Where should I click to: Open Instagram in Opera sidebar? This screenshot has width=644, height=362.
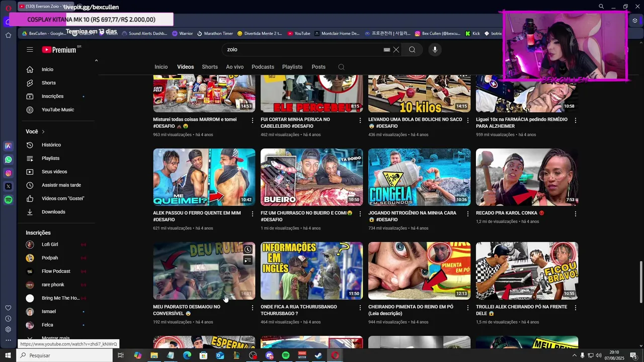(x=8, y=173)
